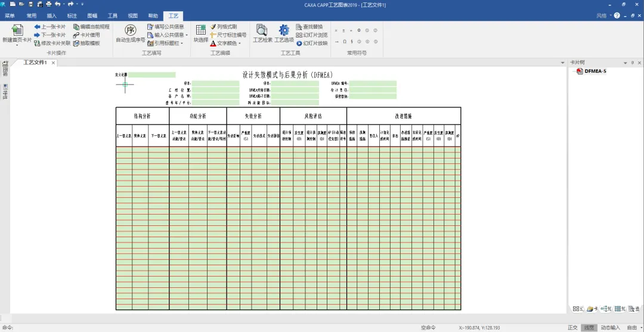Go to next card with 下一张卡片
This screenshot has width=644, height=332.
click(x=49, y=35)
